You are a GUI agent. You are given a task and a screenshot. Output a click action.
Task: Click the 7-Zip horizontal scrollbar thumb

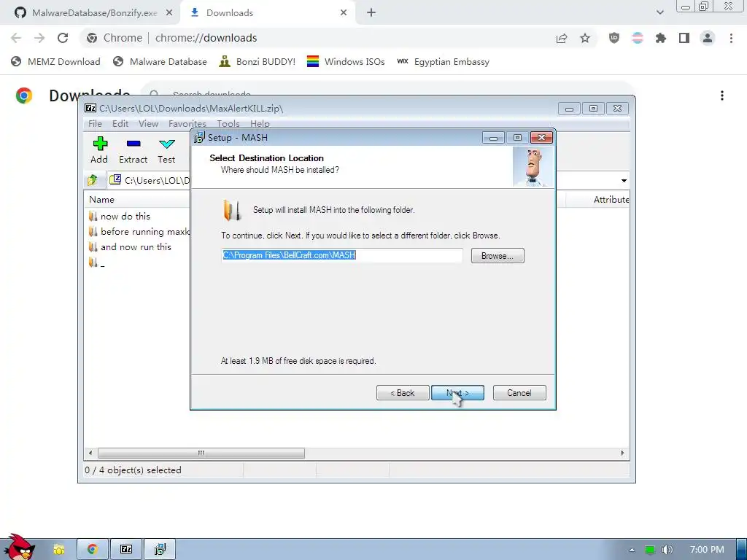(201, 453)
